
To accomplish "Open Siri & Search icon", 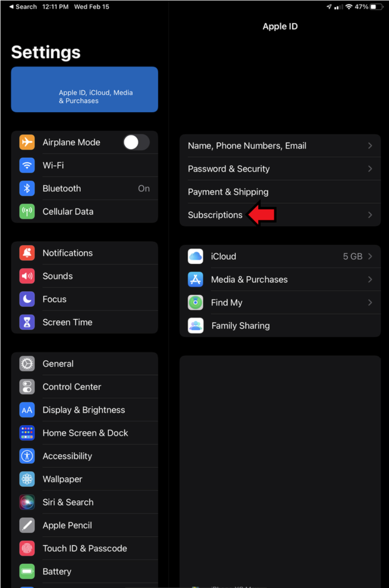I will click(27, 502).
